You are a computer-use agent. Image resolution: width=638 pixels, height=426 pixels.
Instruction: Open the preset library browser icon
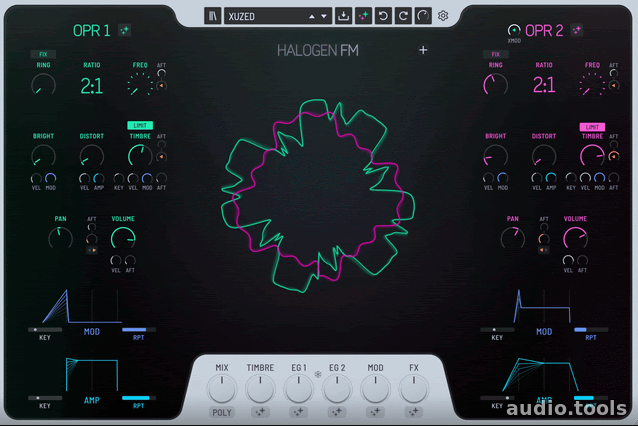212,16
